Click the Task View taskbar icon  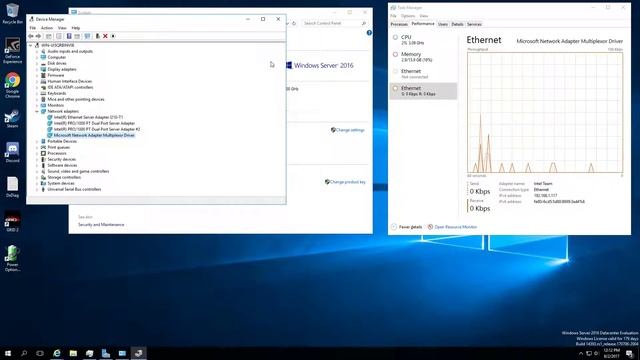click(40, 353)
